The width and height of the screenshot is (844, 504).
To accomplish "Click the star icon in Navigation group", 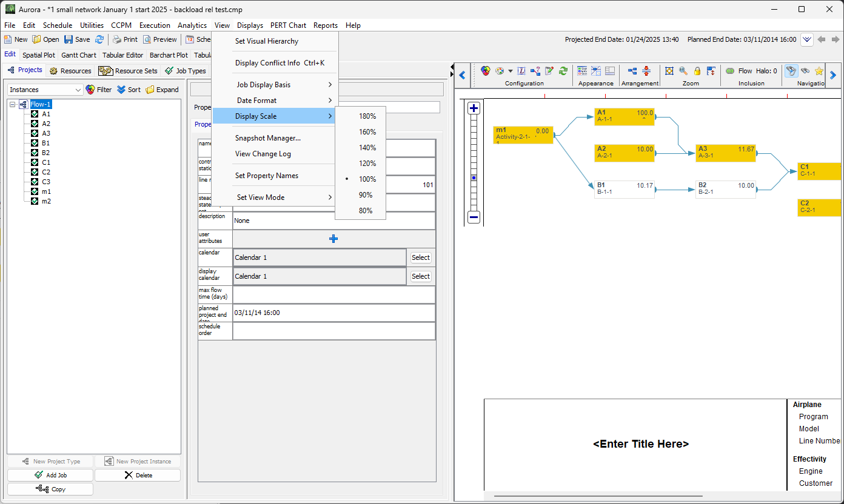I will coord(819,71).
